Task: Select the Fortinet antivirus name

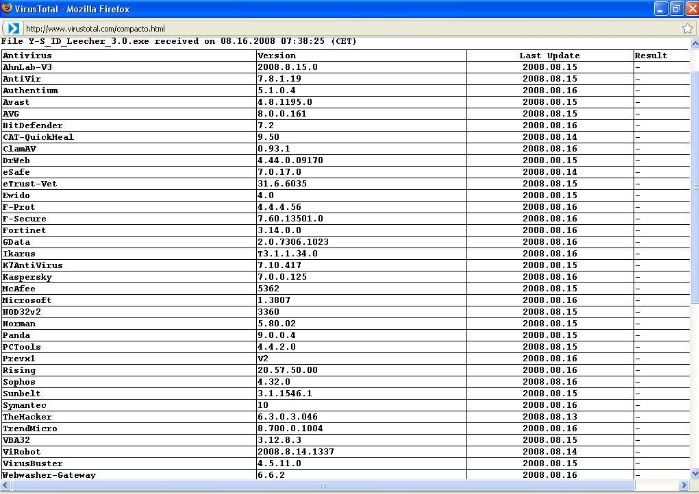Action: pos(25,230)
